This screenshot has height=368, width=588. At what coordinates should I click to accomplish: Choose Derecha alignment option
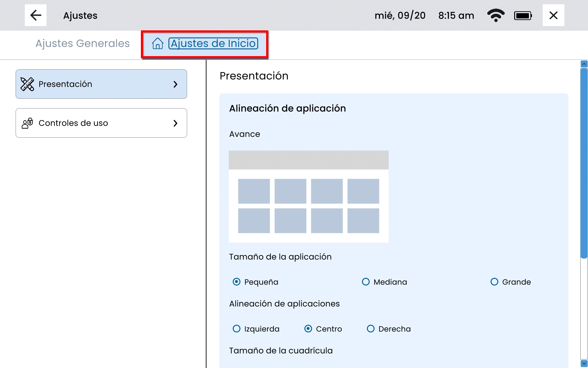click(x=371, y=328)
